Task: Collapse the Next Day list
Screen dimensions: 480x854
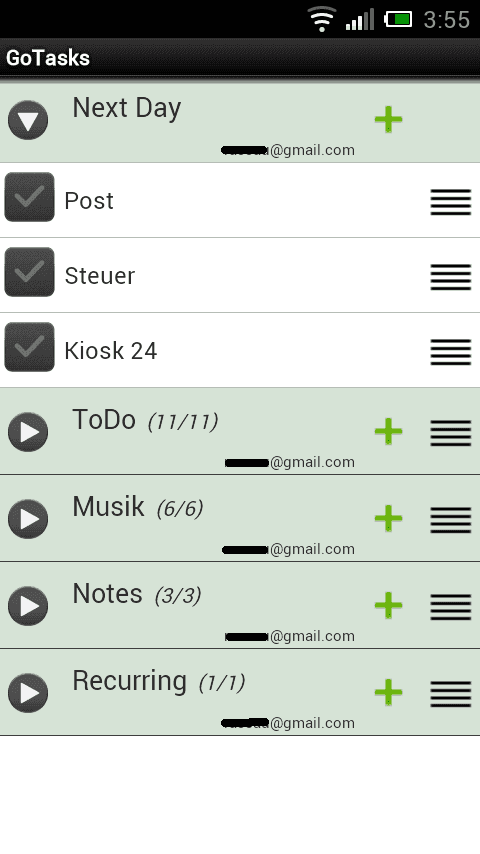Action: (28, 120)
